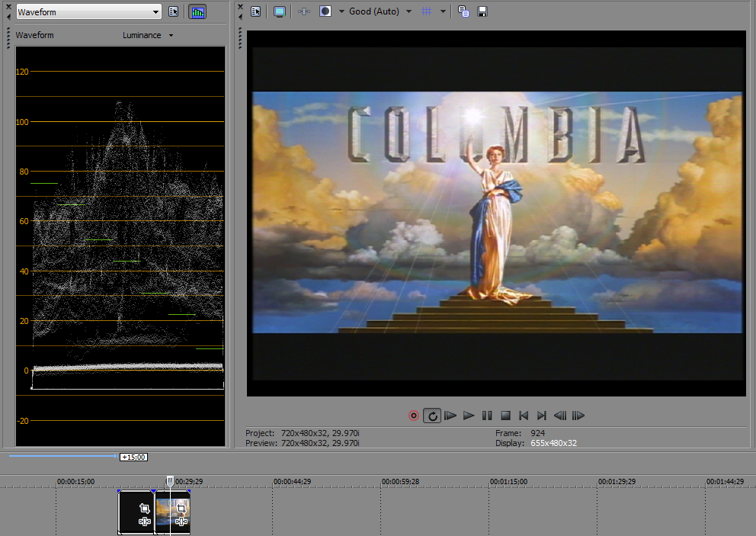756x536 pixels.
Task: Click the Video Output FX icon
Action: [304, 11]
